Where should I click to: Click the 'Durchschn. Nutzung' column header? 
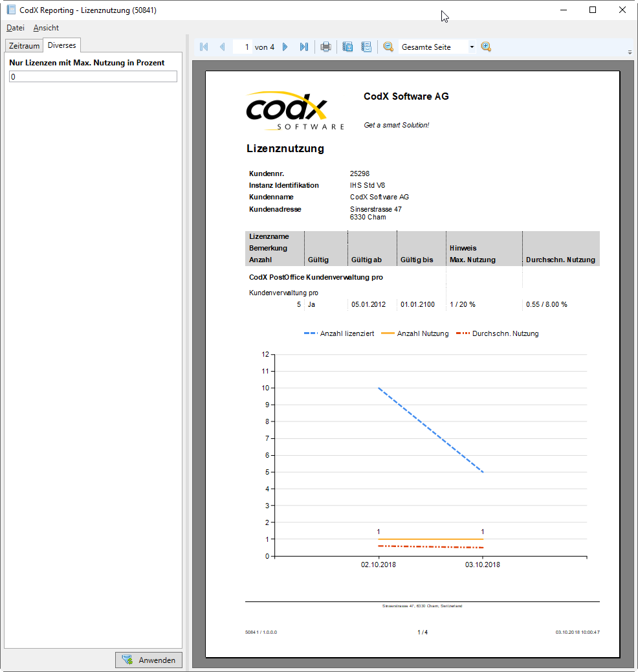coord(560,260)
